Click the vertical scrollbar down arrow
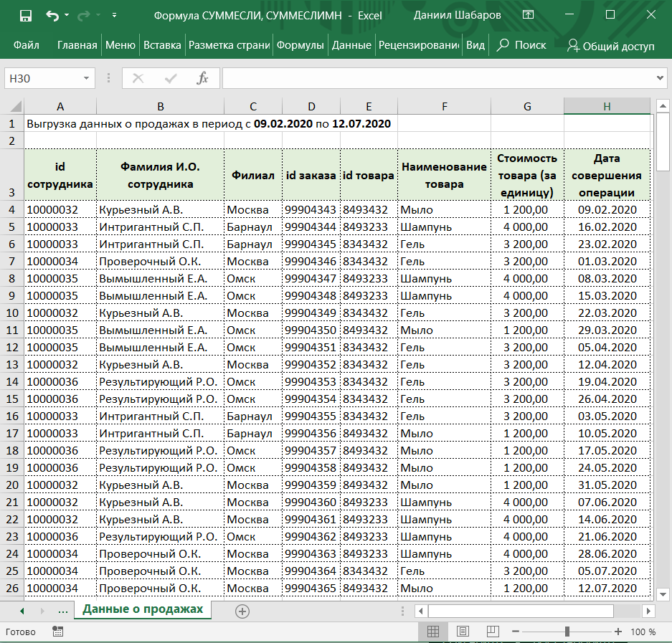The image size is (672, 643). [x=663, y=594]
